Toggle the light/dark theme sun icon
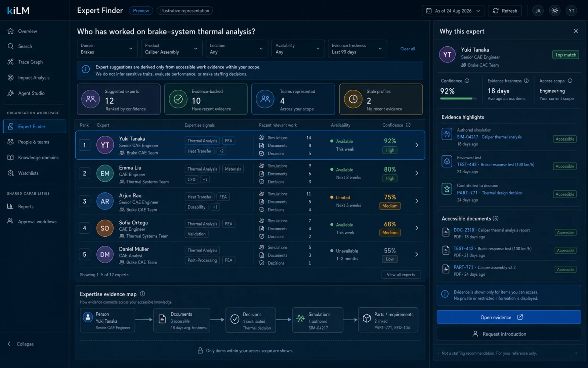The width and height of the screenshot is (588, 368). pyautogui.click(x=555, y=11)
